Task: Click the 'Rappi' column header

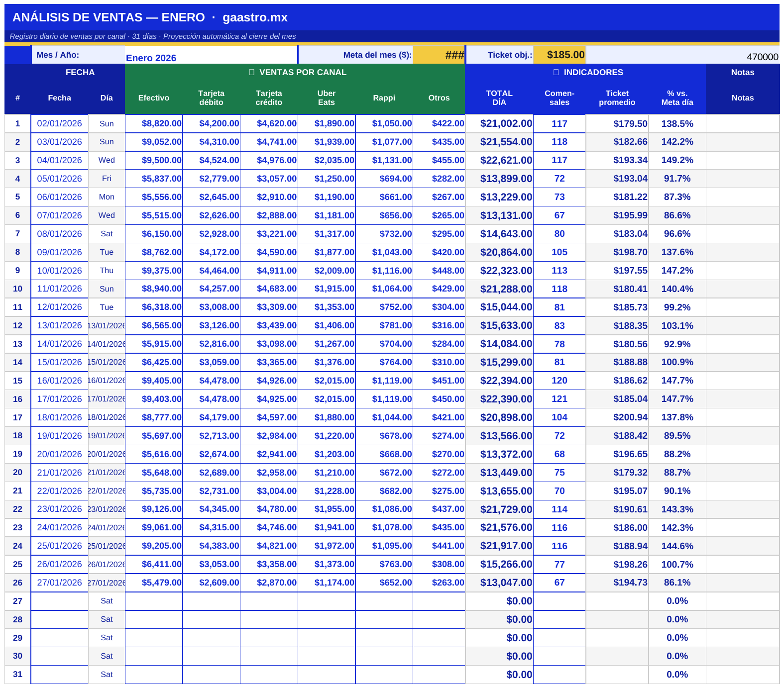Action: click(384, 98)
